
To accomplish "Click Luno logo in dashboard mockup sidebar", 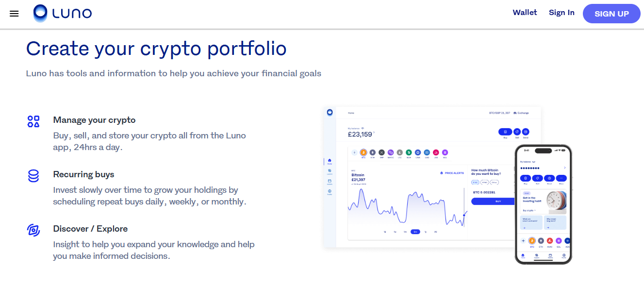I will pos(330,112).
